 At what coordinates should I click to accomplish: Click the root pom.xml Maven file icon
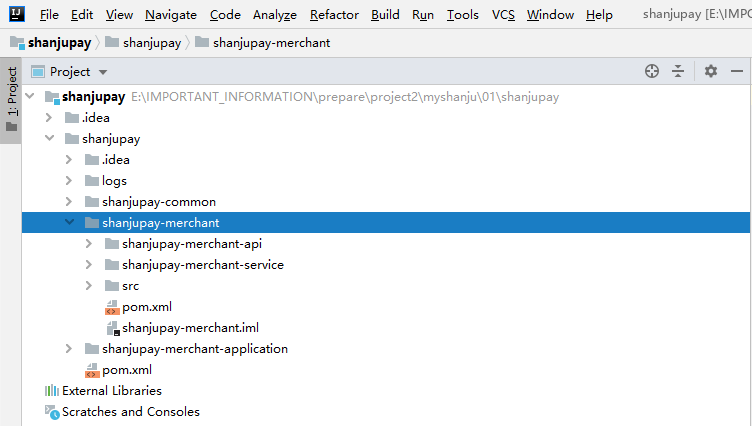coord(91,370)
